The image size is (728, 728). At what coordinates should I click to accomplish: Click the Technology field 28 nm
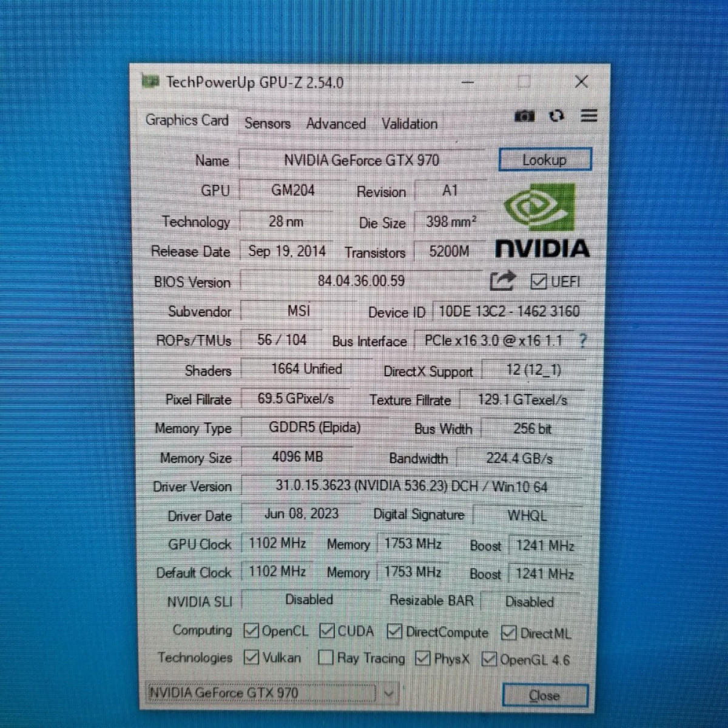pyautogui.click(x=286, y=221)
